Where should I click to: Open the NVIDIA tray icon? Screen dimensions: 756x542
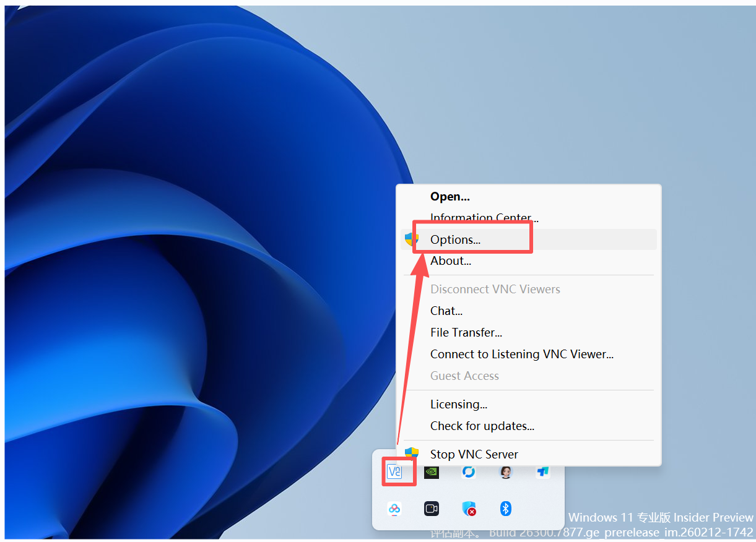(x=432, y=472)
